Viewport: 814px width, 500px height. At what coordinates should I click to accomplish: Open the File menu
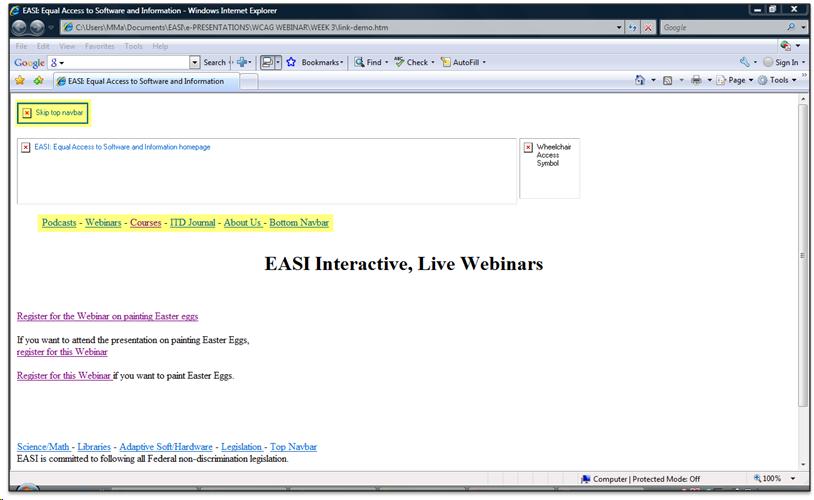[x=21, y=46]
